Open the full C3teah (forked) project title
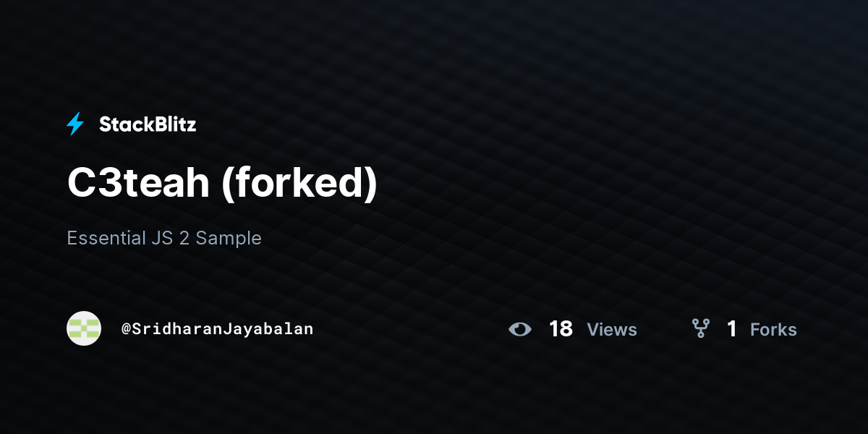This screenshot has height=434, width=868. (x=222, y=185)
